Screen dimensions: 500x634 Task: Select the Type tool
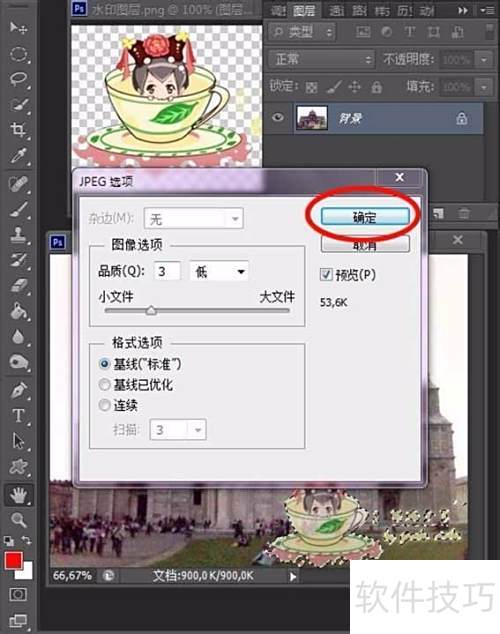click(18, 415)
